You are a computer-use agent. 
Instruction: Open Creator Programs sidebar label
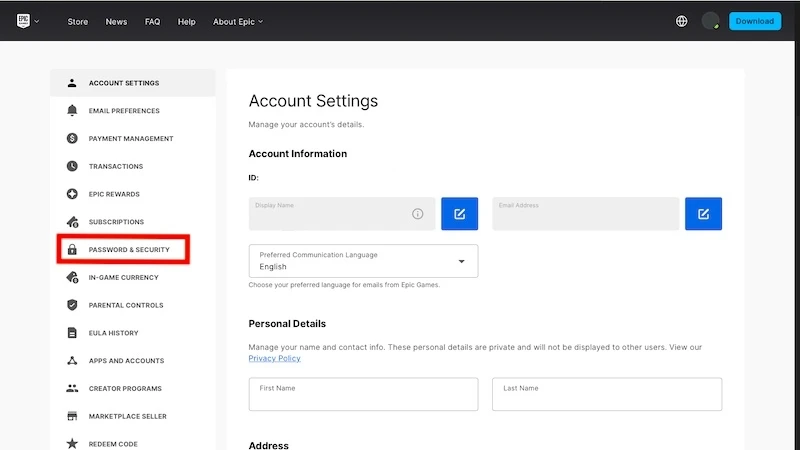(x=125, y=388)
